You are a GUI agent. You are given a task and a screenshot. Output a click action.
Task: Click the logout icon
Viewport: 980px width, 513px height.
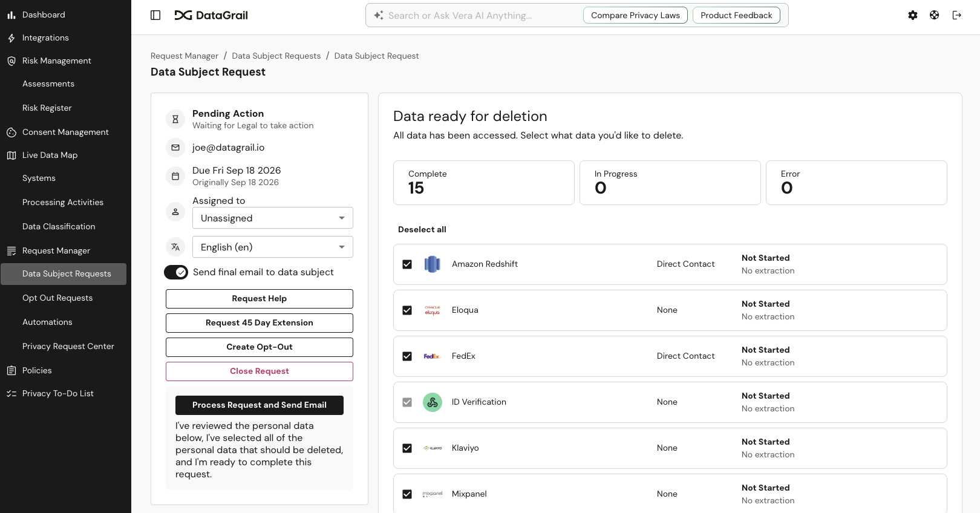point(957,15)
